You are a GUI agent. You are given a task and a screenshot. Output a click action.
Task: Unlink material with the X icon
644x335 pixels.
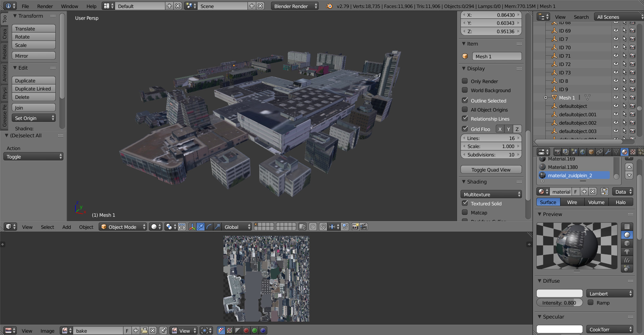(593, 192)
